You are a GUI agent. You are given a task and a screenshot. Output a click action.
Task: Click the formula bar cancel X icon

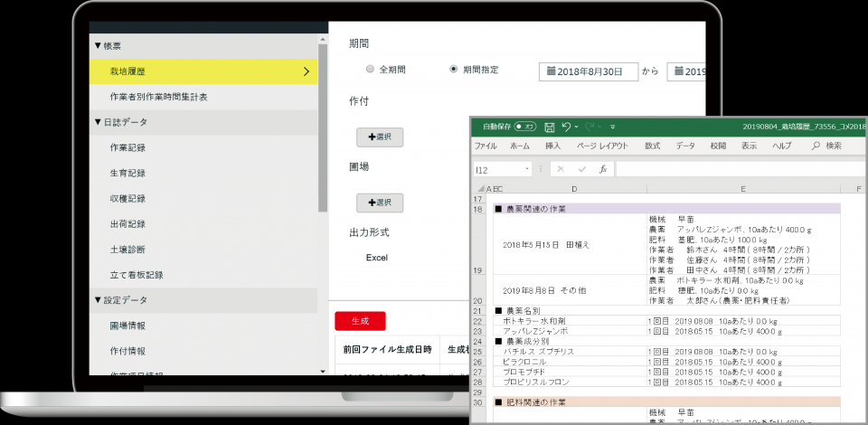[561, 169]
